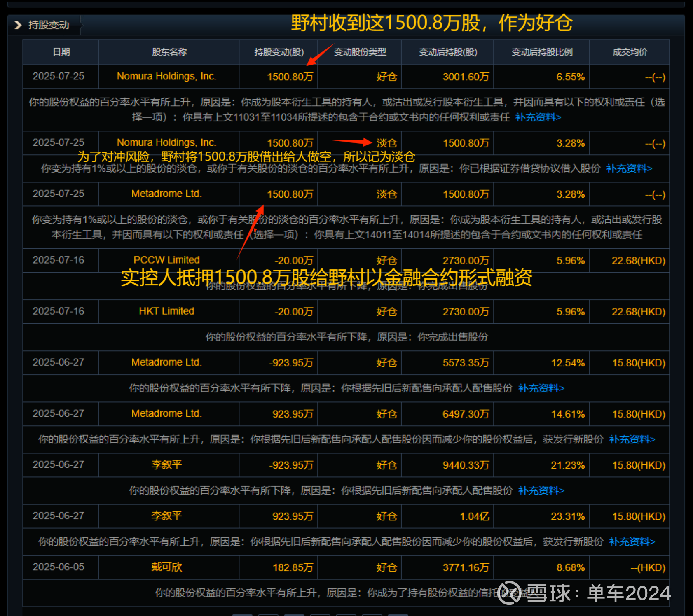Select the 持股变动 tab
This screenshot has height=616, width=693.
pyautogui.click(x=49, y=25)
